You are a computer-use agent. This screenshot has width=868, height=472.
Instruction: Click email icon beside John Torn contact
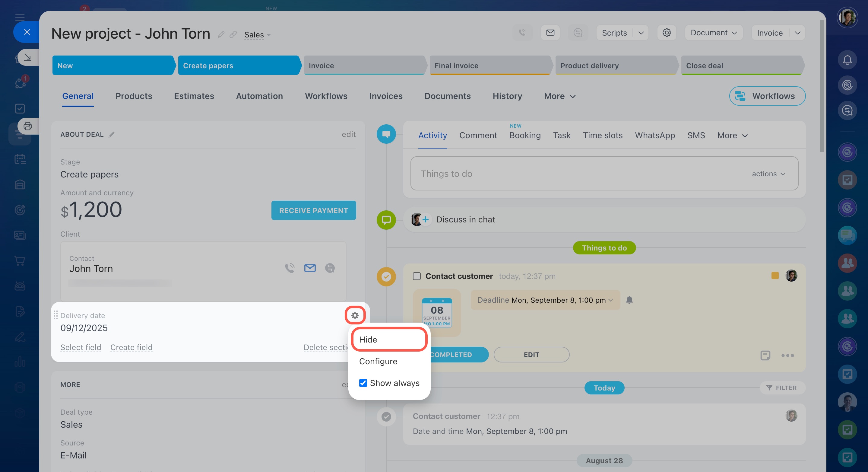[x=310, y=268]
